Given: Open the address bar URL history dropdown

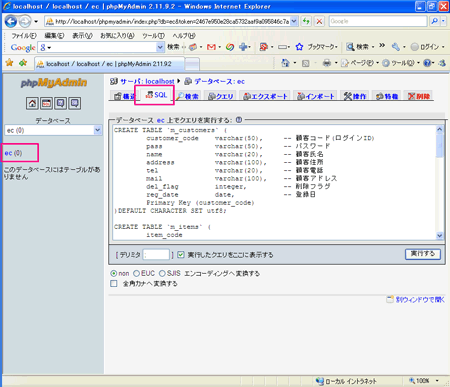Looking at the screenshot, I should tap(294, 21).
